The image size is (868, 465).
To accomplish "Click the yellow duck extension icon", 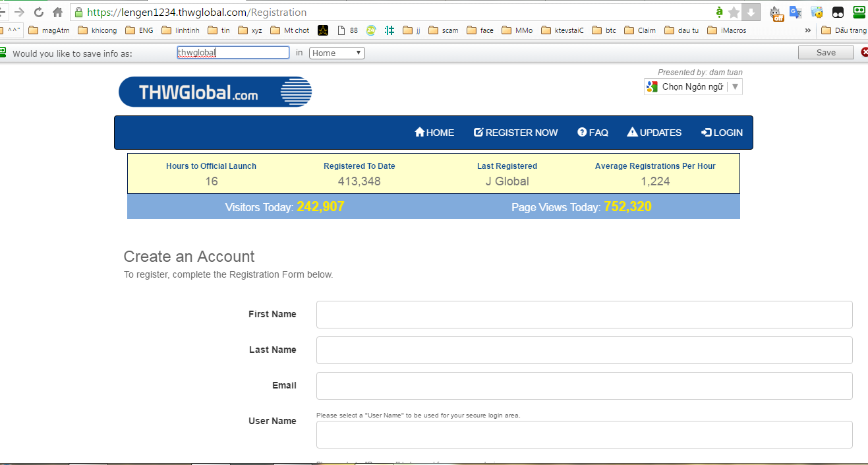I will 817,12.
